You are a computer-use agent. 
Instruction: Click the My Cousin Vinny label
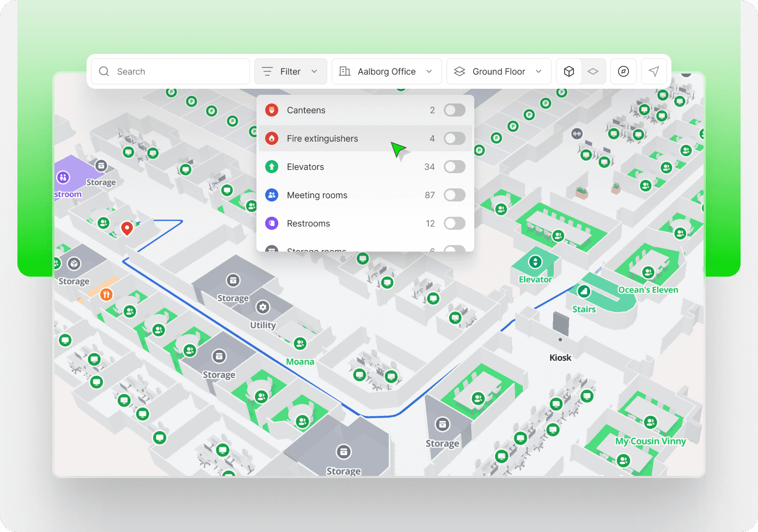pos(651,441)
